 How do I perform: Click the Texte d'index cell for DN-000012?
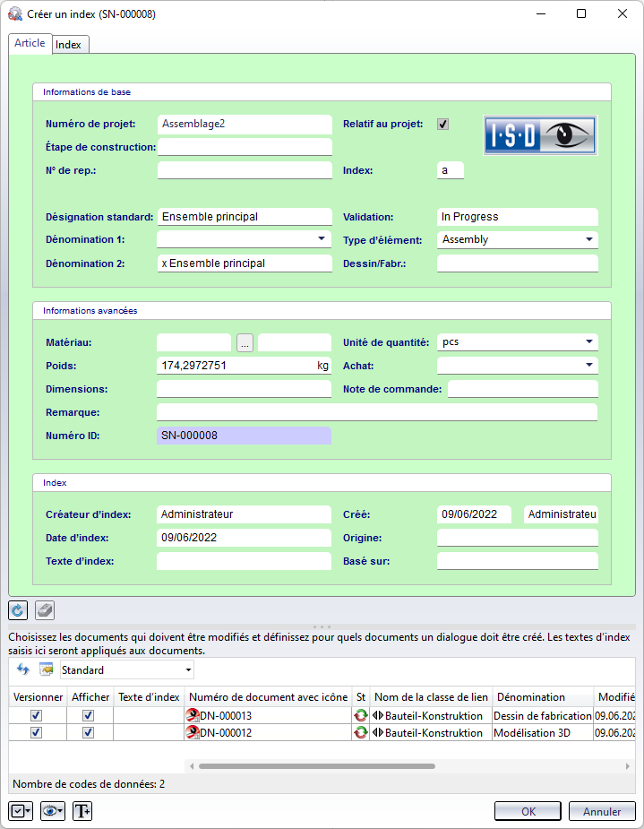point(149,733)
